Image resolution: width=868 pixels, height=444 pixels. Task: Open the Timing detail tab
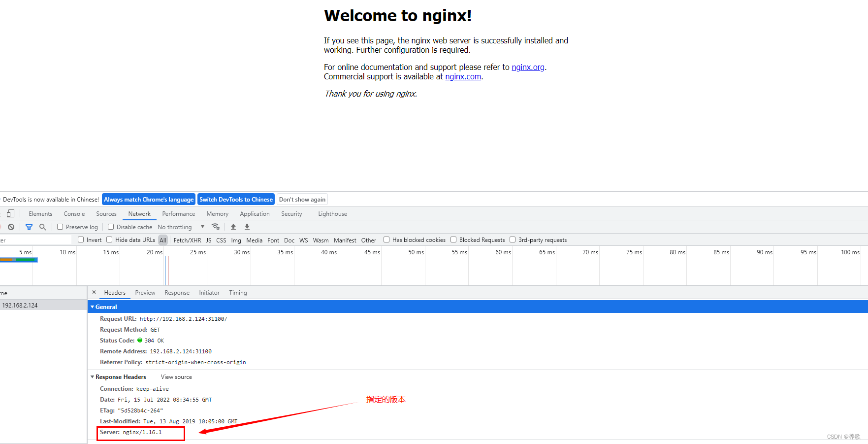coord(238,292)
